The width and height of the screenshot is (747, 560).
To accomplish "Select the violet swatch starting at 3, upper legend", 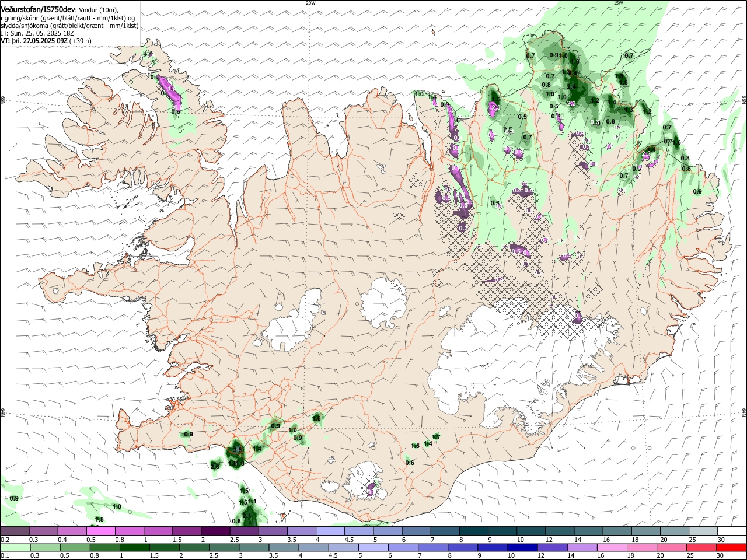I will point(273,531).
